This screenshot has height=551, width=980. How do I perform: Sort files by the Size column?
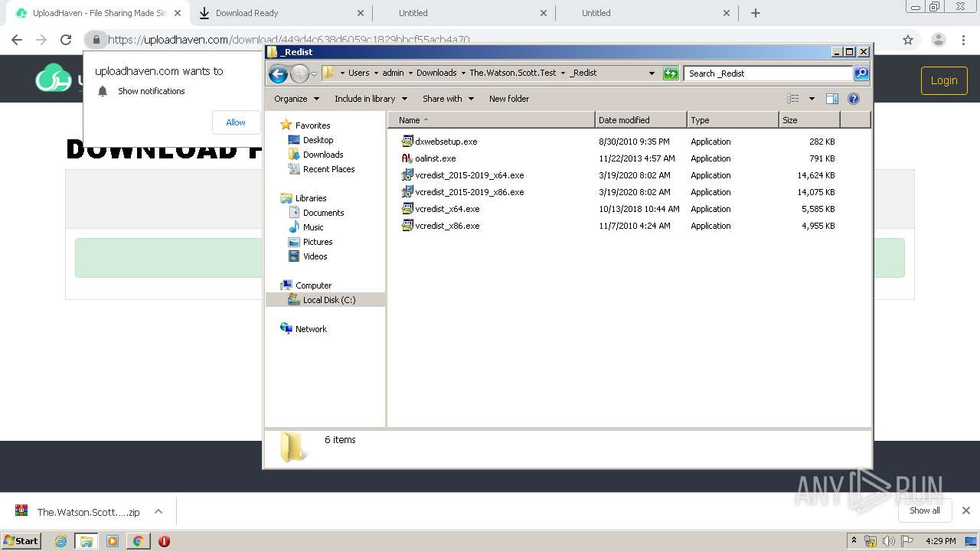(809, 120)
